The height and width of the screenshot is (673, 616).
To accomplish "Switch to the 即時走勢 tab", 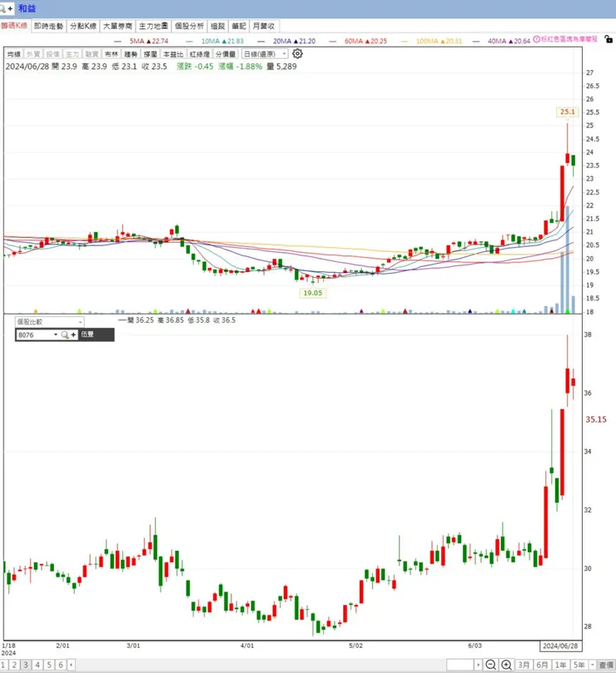I will [x=48, y=26].
